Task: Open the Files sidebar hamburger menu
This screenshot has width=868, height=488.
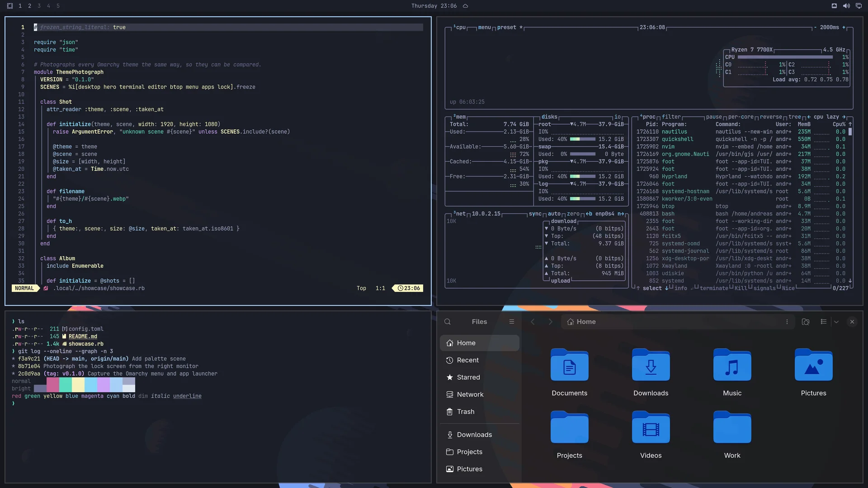Action: pyautogui.click(x=512, y=322)
